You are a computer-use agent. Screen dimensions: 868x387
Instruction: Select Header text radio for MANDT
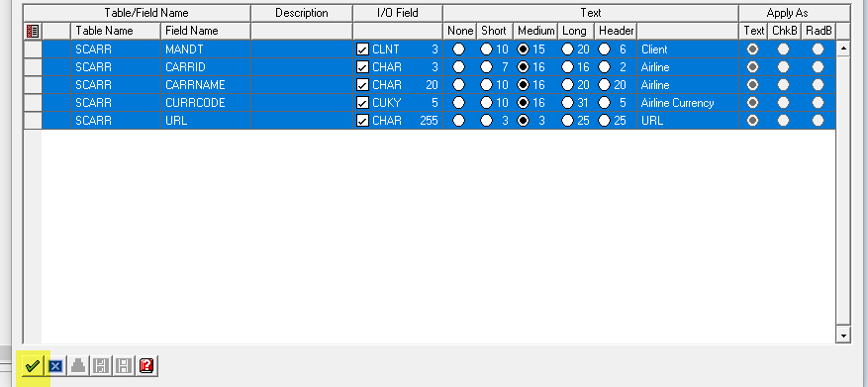pos(604,49)
